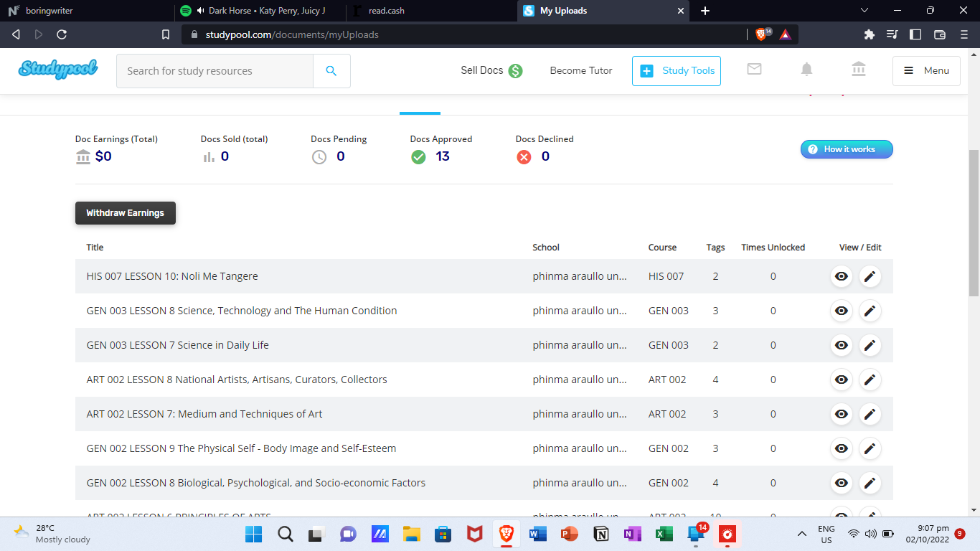This screenshot has width=980, height=551.
Task: Open the weather widget on taskbar
Action: point(52,534)
